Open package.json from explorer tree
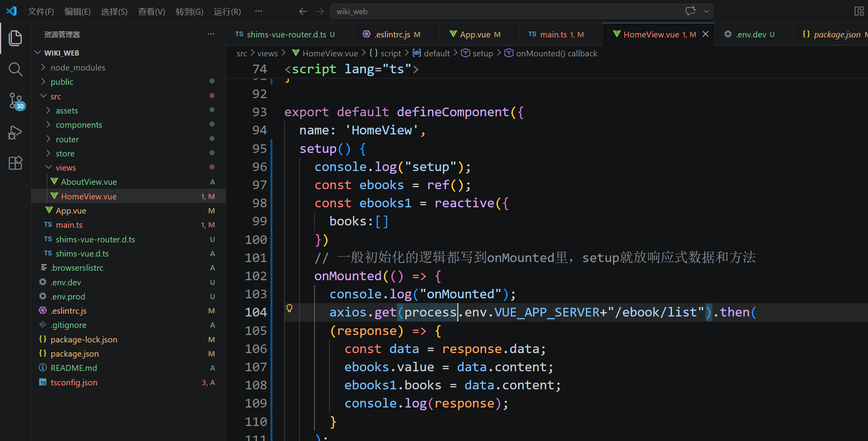The image size is (868, 441). coord(128,354)
